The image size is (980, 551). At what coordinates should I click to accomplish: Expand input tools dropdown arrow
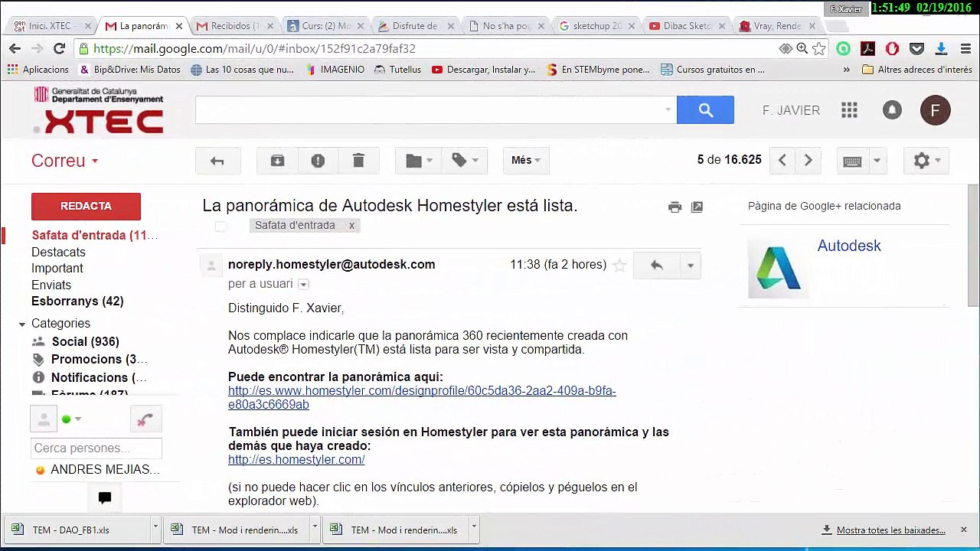coord(877,161)
